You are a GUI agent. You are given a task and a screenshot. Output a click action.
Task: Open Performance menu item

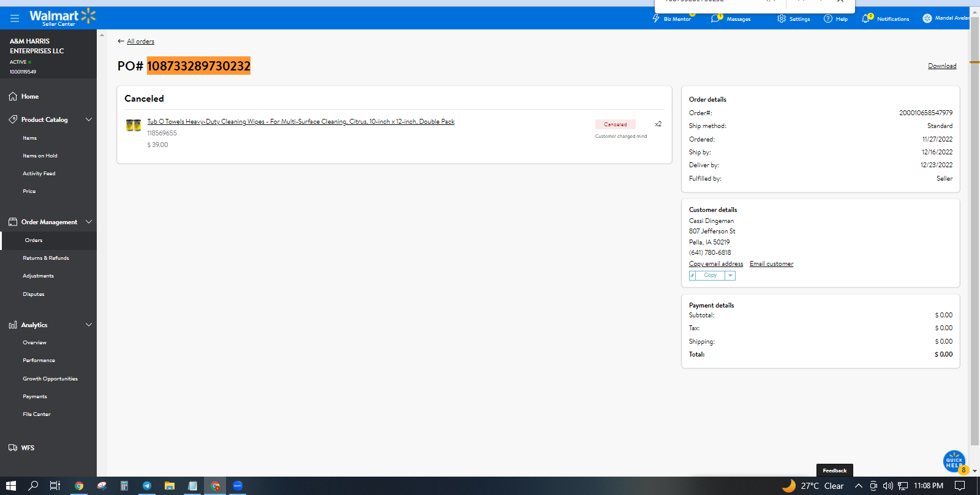click(x=39, y=360)
